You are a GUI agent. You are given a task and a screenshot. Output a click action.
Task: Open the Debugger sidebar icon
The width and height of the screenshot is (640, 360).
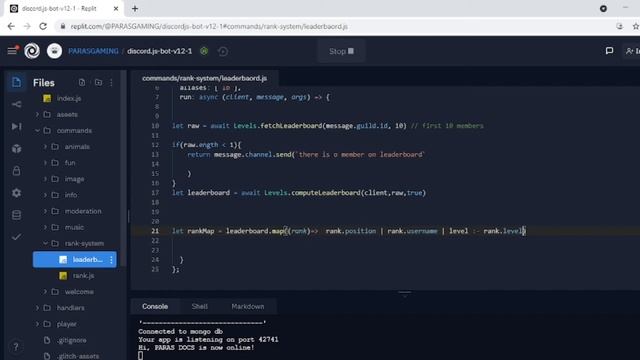click(x=16, y=127)
